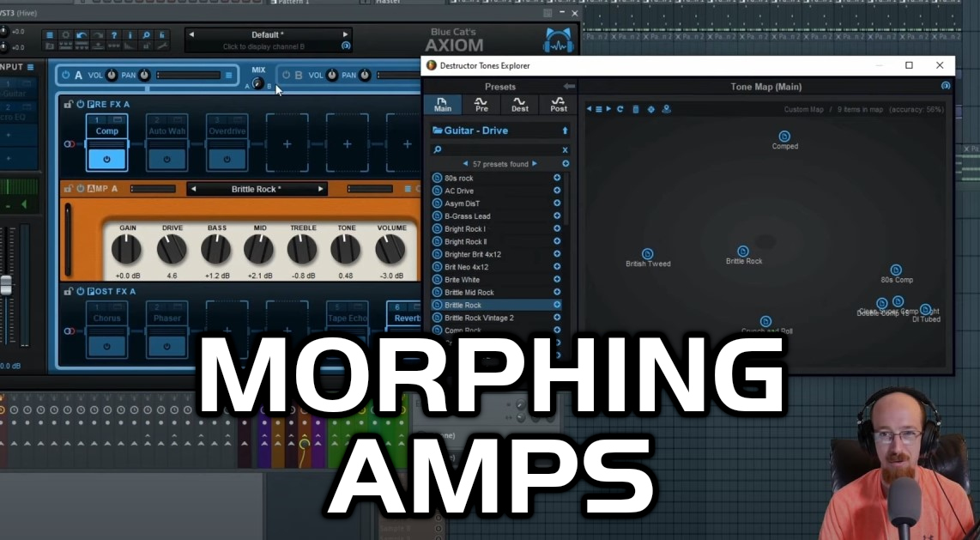Image resolution: width=980 pixels, height=540 pixels.
Task: Click the undo arrow in Axiom toolbar
Action: (x=82, y=35)
